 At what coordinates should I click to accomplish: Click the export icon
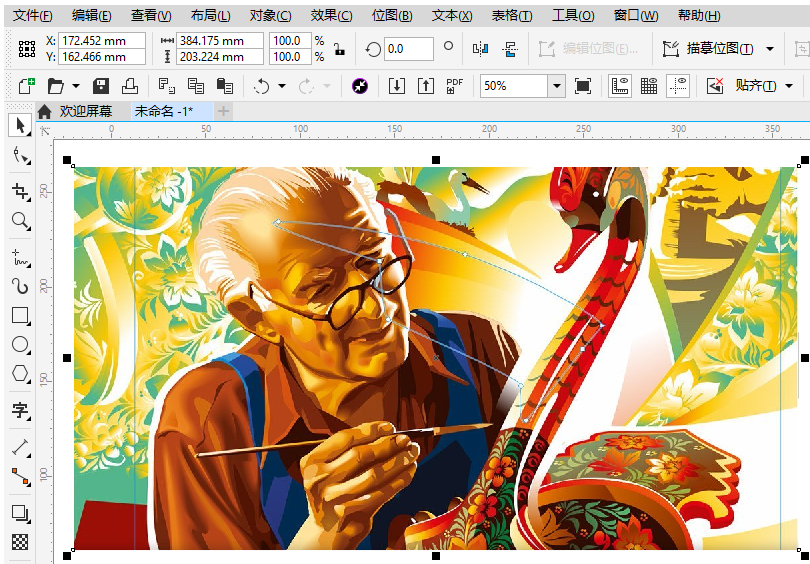[426, 86]
